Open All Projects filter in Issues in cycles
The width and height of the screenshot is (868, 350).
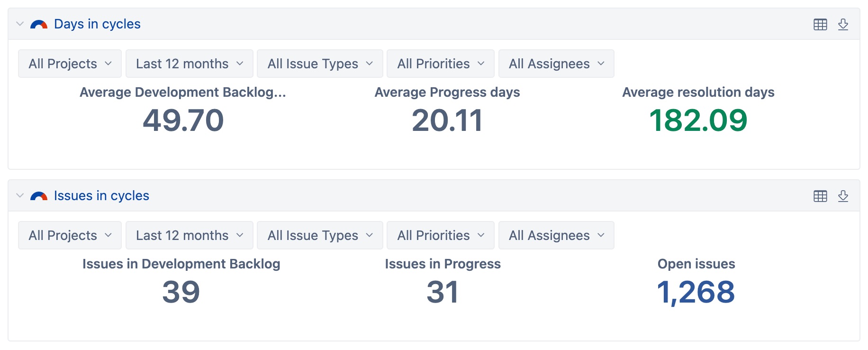[x=70, y=235]
